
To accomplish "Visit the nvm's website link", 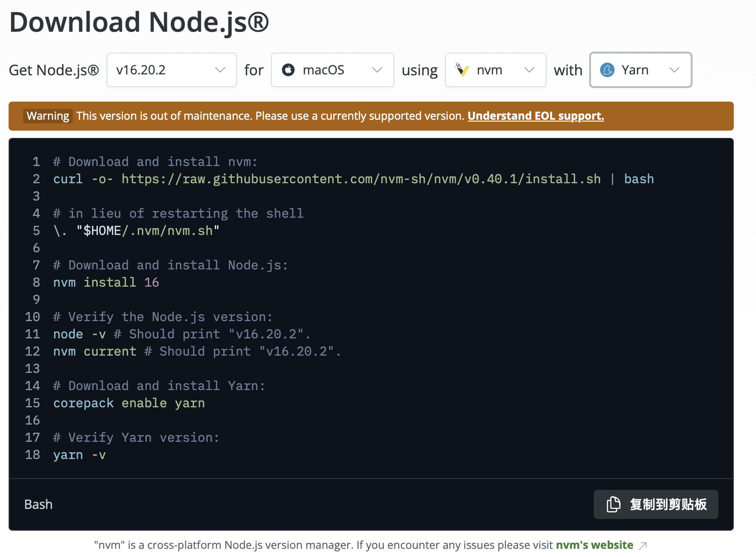I will (594, 545).
